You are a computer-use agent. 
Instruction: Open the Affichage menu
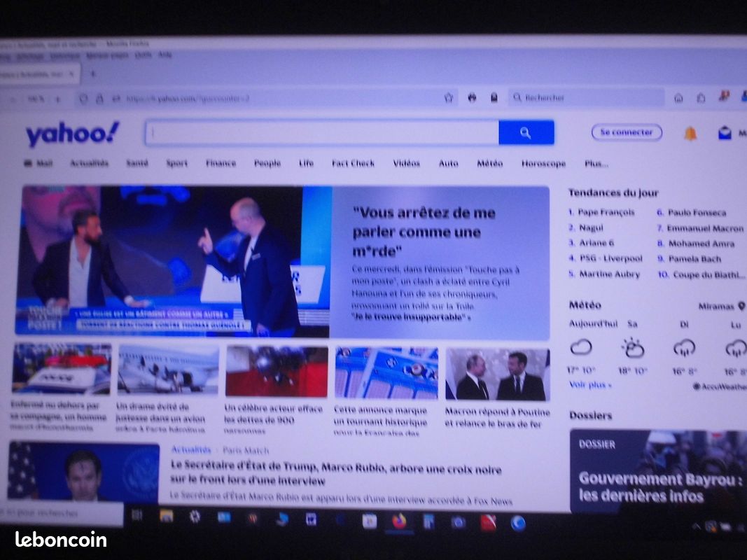31,57
